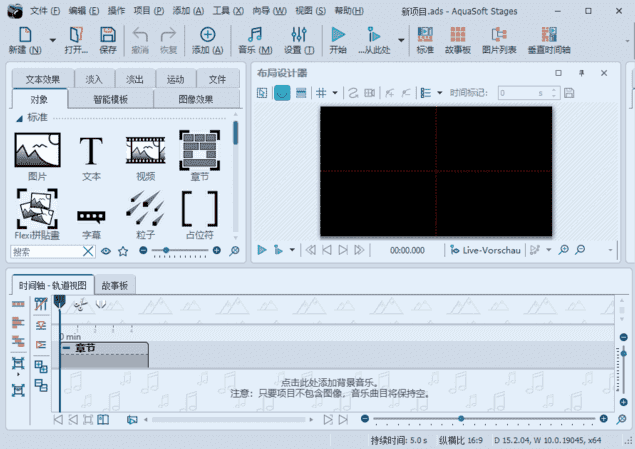635x449 pixels.
Task: Collapse the 章节 chapter track
Action: click(67, 348)
